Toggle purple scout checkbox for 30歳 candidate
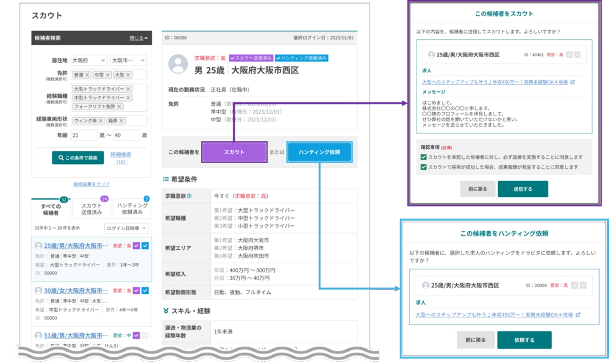The height and width of the screenshot is (364, 609). pos(136,291)
